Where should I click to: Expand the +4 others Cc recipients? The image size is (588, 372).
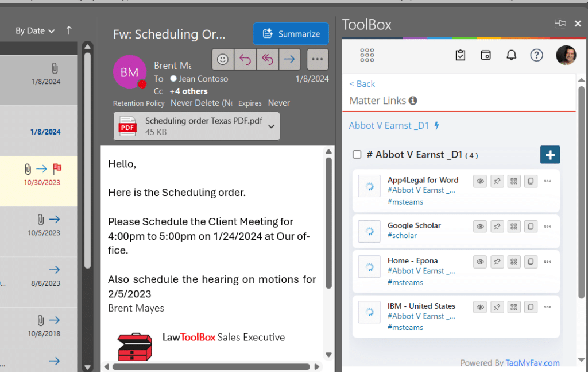(188, 91)
